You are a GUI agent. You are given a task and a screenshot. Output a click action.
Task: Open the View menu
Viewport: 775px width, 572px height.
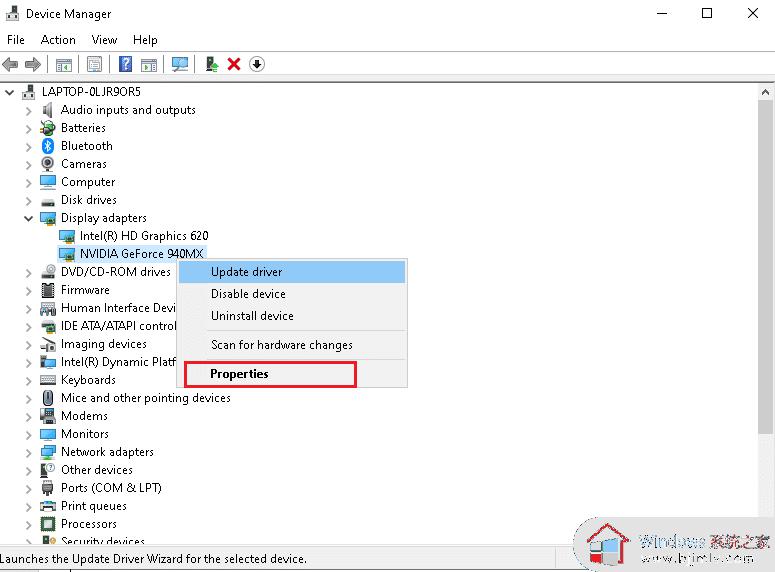(104, 40)
